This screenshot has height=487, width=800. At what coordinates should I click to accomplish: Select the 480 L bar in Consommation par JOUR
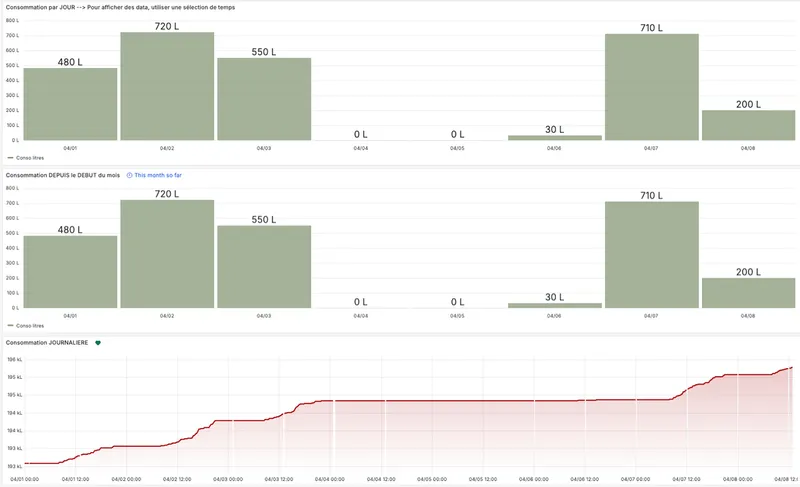coord(70,104)
